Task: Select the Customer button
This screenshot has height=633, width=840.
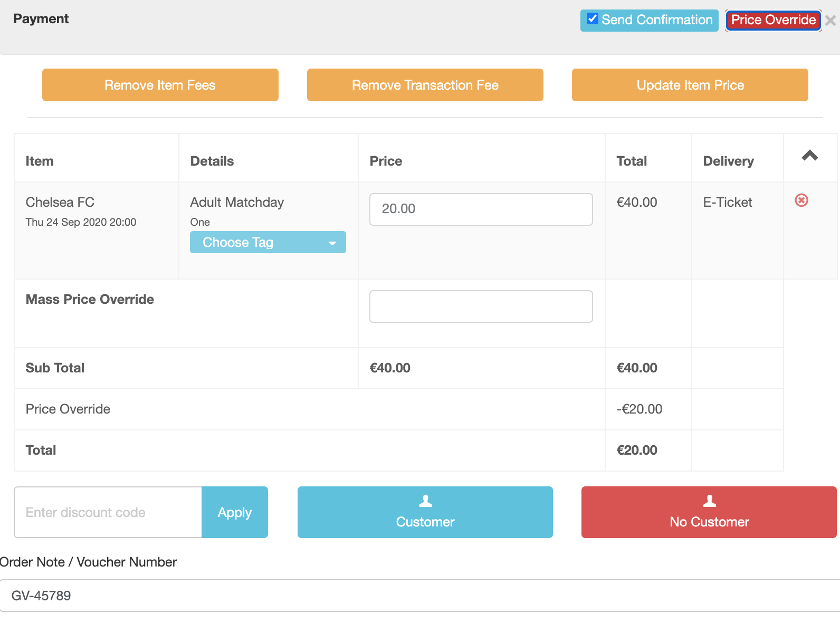Action: (425, 512)
